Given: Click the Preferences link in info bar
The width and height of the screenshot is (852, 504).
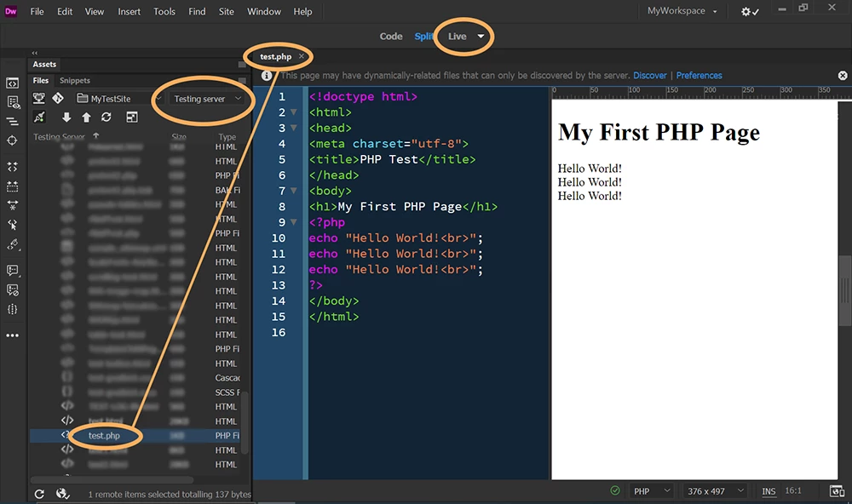Looking at the screenshot, I should click(x=699, y=76).
